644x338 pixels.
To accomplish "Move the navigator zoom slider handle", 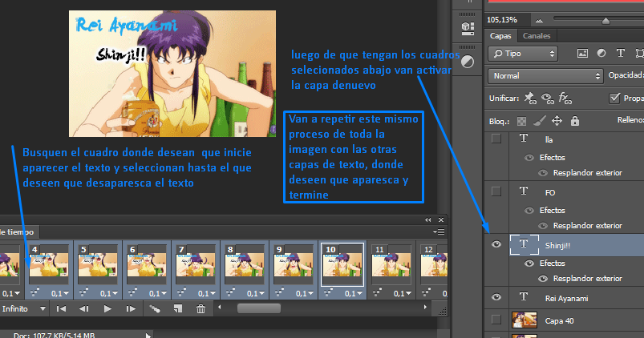I will [x=606, y=21].
